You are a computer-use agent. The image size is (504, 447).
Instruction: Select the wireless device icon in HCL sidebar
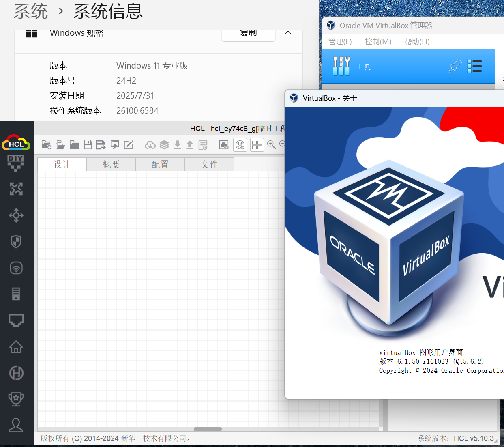(16, 268)
